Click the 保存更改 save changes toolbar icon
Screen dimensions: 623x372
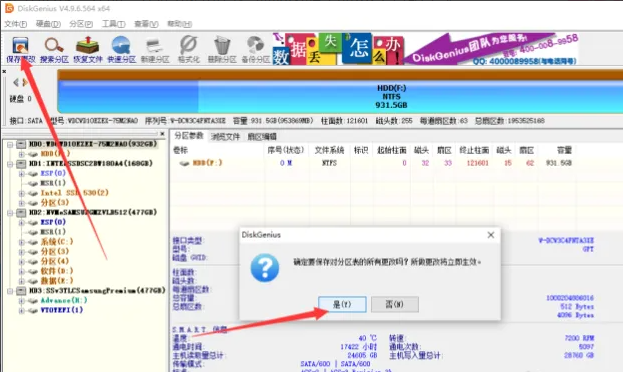click(20, 50)
